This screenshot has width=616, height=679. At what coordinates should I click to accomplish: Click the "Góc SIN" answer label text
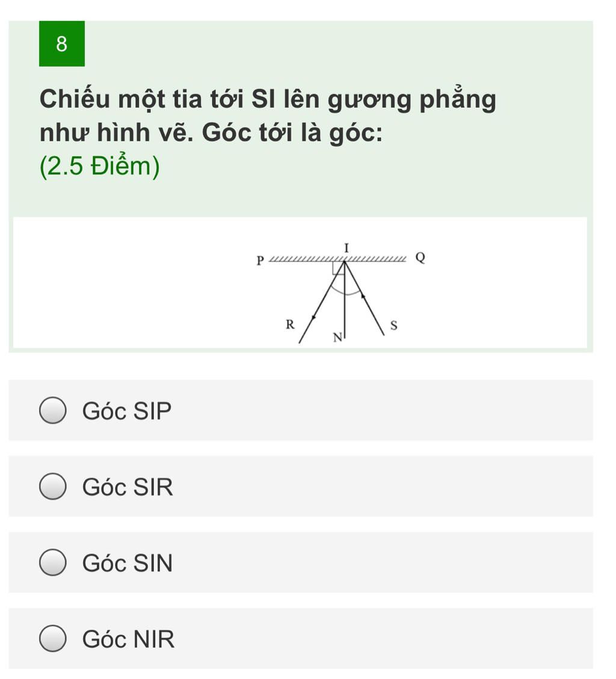pos(128,563)
